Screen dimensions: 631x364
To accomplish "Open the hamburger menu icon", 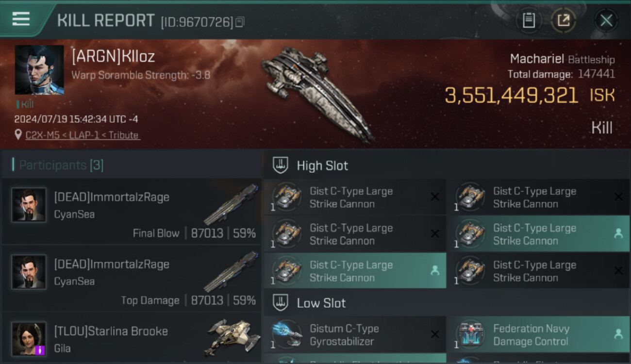I will 21,19.
